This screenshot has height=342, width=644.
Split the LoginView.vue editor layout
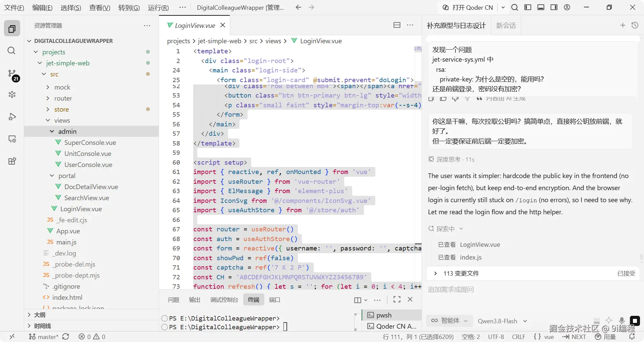click(397, 25)
